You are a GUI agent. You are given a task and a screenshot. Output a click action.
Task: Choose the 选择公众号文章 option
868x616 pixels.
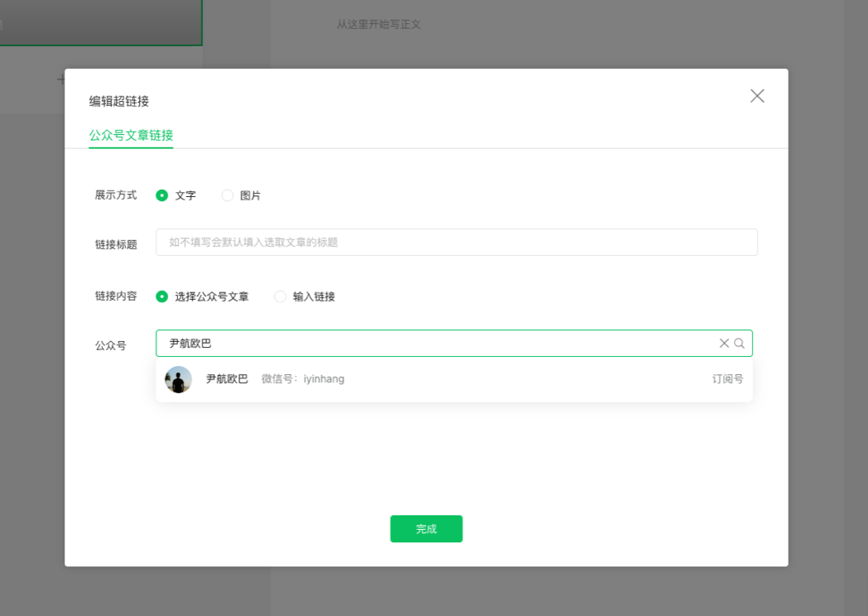pyautogui.click(x=162, y=296)
